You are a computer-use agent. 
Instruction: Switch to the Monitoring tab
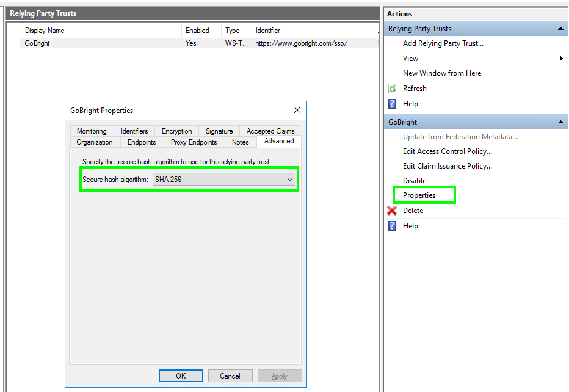pos(92,131)
